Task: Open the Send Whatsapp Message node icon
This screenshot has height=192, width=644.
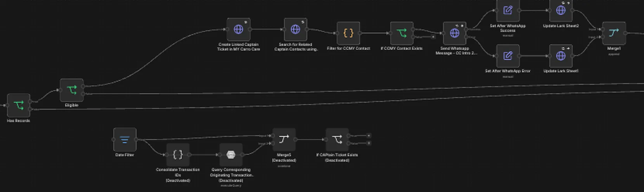Action: click(455, 33)
